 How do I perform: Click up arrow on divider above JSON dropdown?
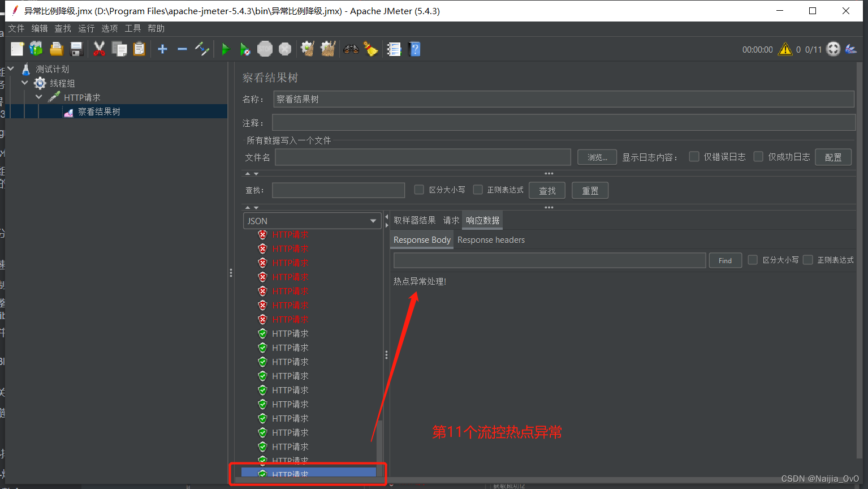[x=248, y=208]
